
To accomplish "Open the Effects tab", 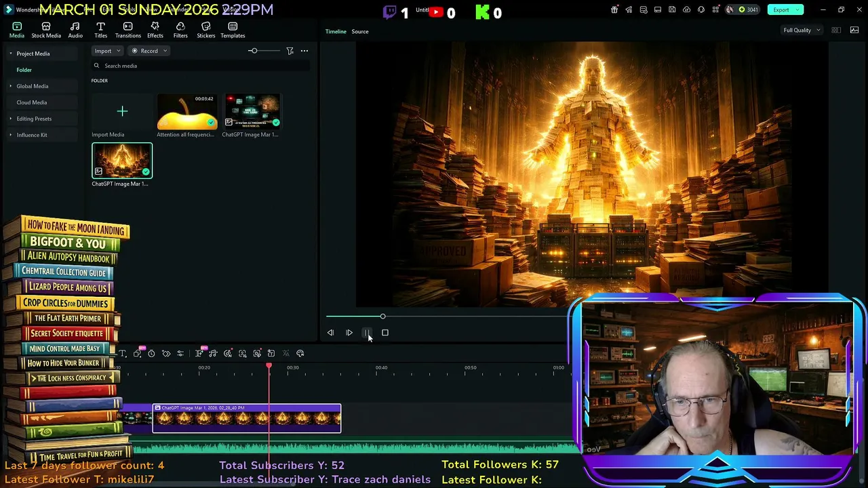I will [155, 30].
